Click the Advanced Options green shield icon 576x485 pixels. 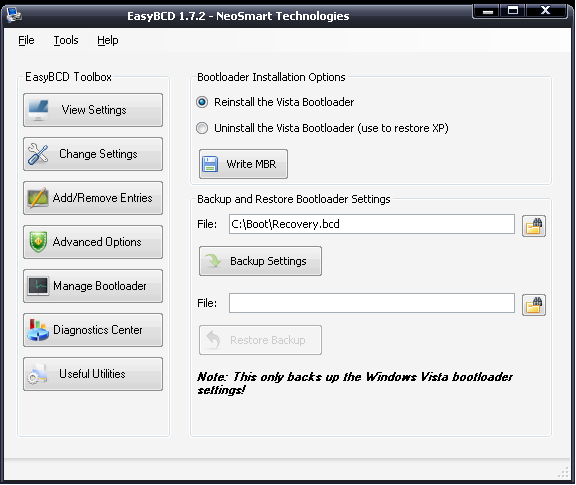(38, 242)
